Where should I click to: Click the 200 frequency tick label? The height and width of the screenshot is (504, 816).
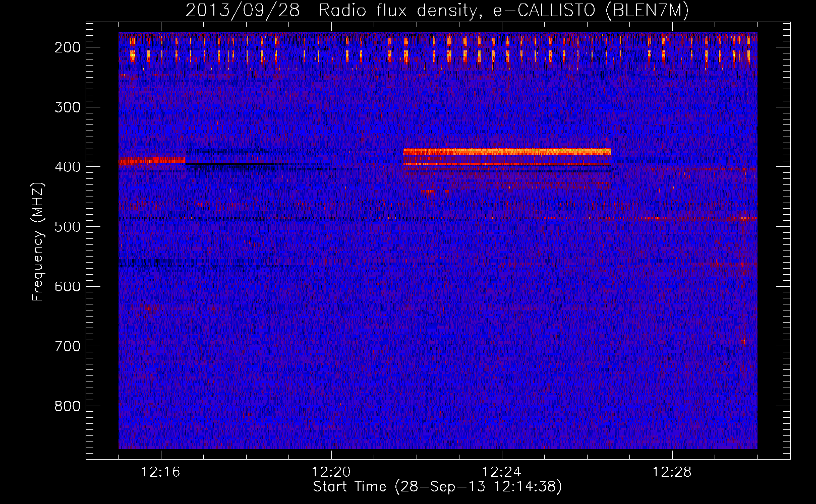tap(67, 47)
